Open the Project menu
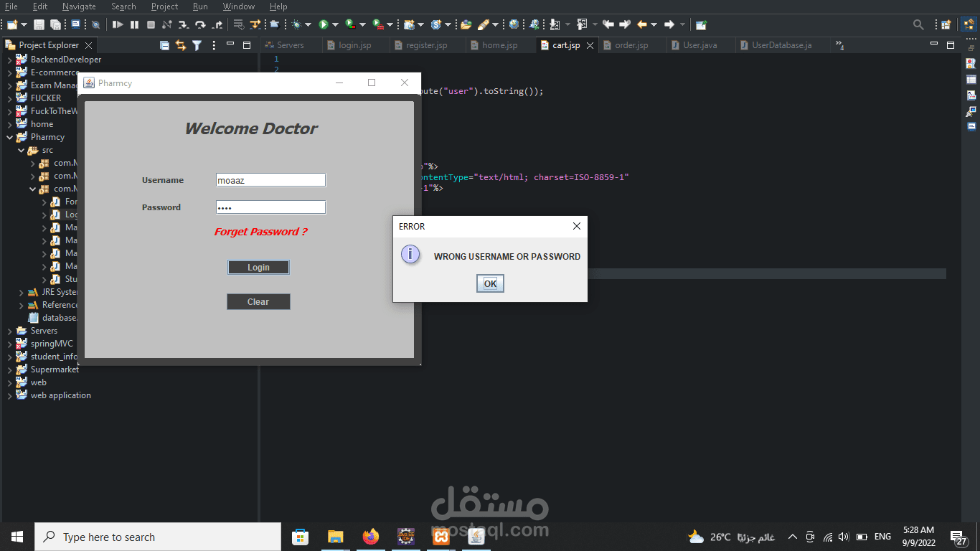980x551 pixels. tap(164, 6)
